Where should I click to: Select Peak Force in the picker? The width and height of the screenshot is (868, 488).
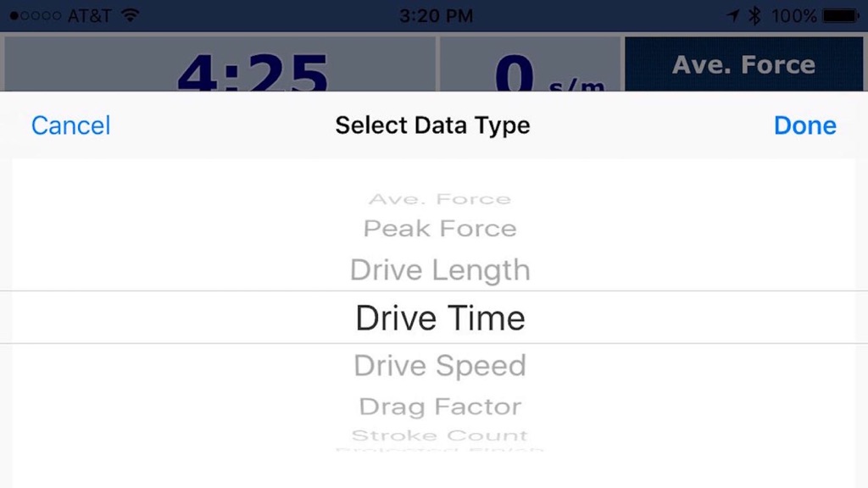440,229
